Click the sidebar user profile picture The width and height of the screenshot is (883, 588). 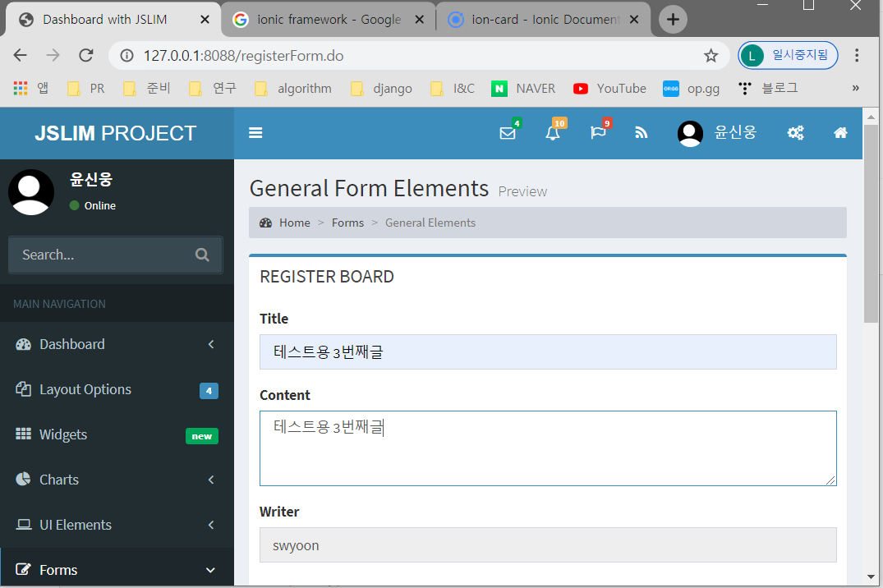31,192
